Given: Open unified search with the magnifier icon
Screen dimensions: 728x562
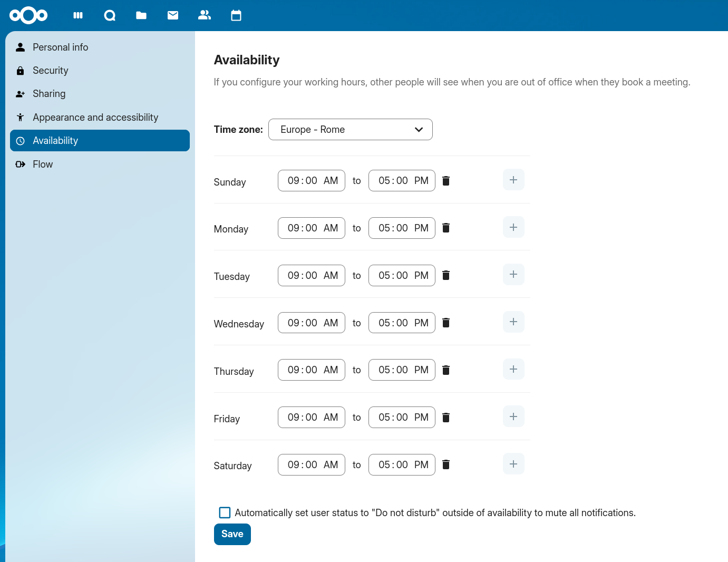Looking at the screenshot, I should click(x=110, y=15).
